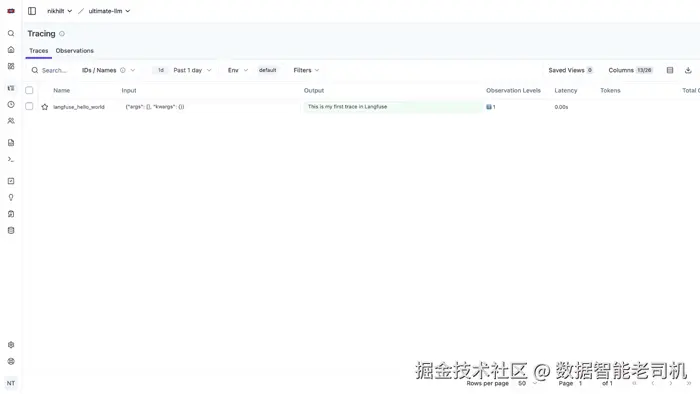This screenshot has width=700, height=394.
Task: Open the Prompts document sidebar icon
Action: (11, 143)
